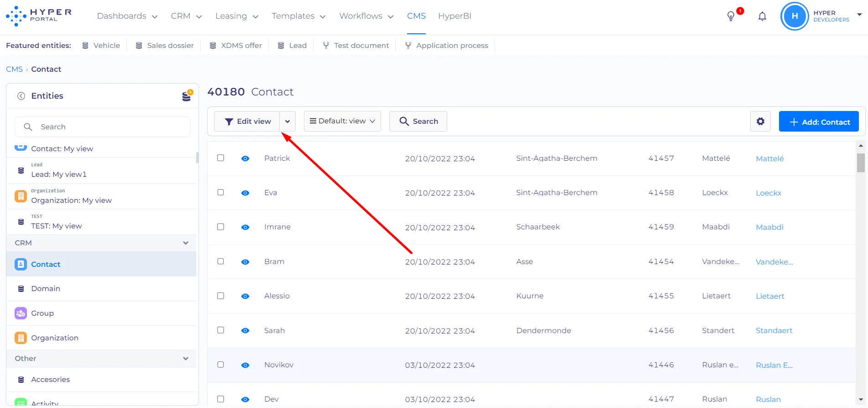Open the notifications bell
This screenshot has width=868, height=408.
pyautogui.click(x=762, y=16)
